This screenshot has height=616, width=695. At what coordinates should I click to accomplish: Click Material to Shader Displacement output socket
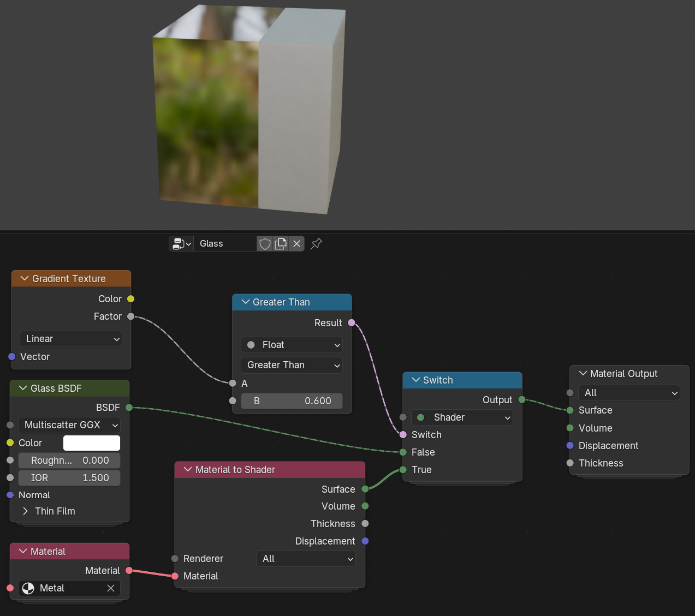tap(365, 541)
